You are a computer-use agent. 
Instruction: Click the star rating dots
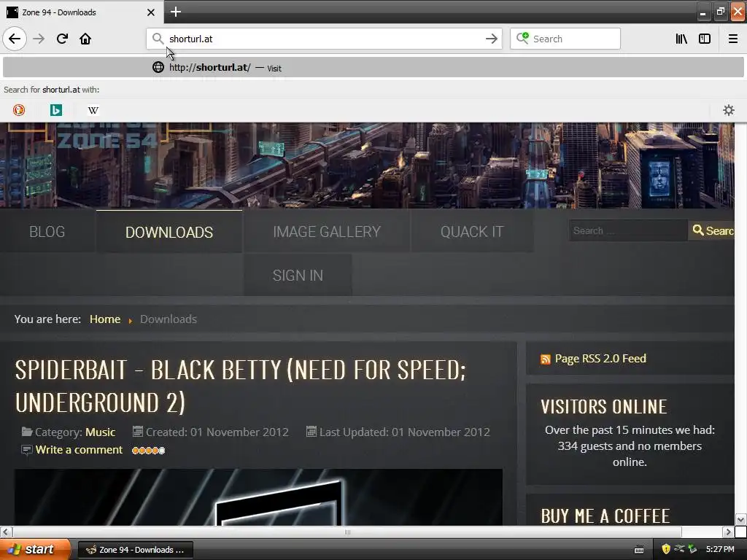(x=149, y=451)
